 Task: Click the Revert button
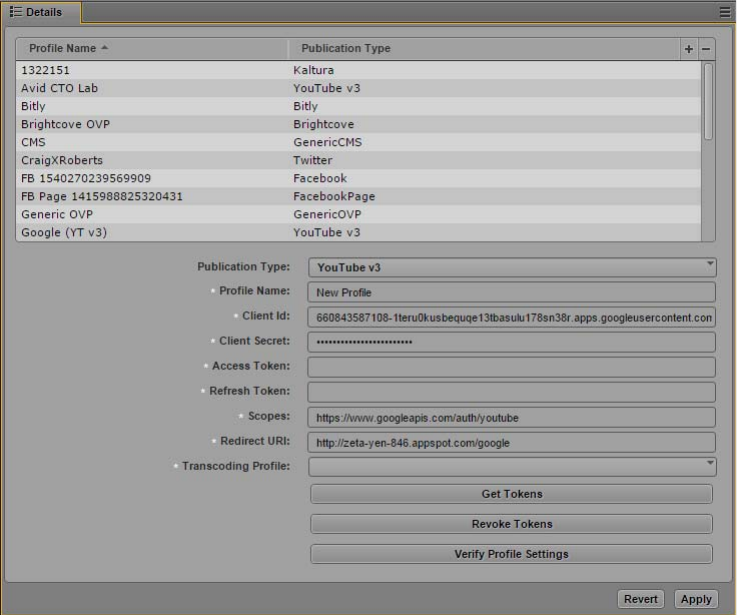point(641,599)
